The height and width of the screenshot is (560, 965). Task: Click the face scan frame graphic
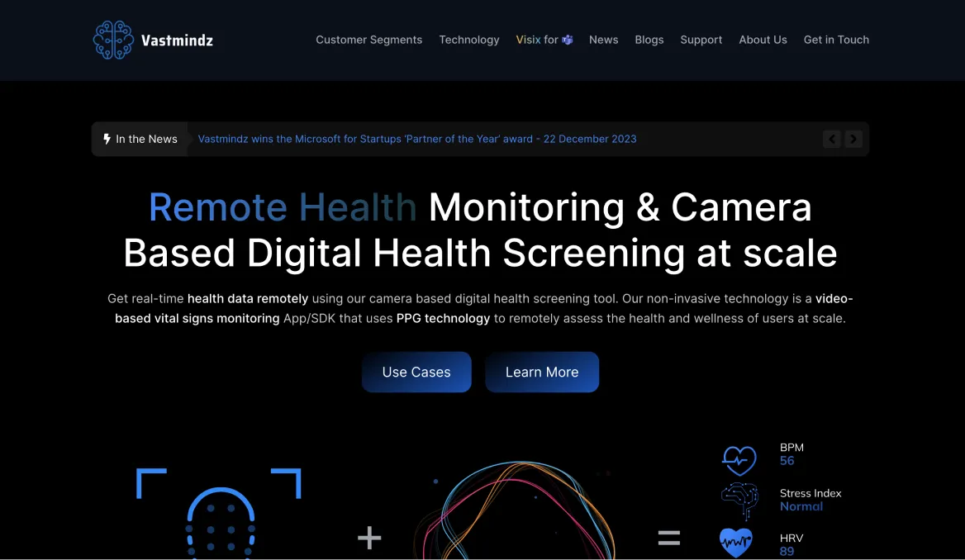(219, 513)
